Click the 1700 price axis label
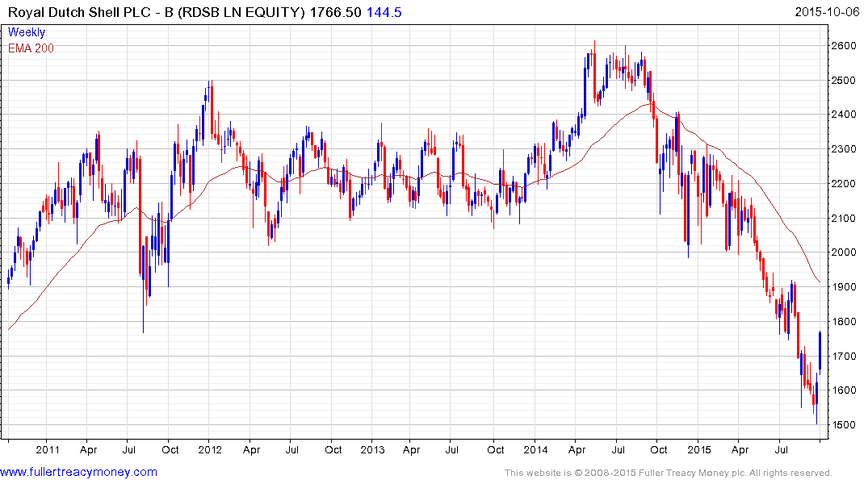The image size is (868, 484). click(844, 356)
